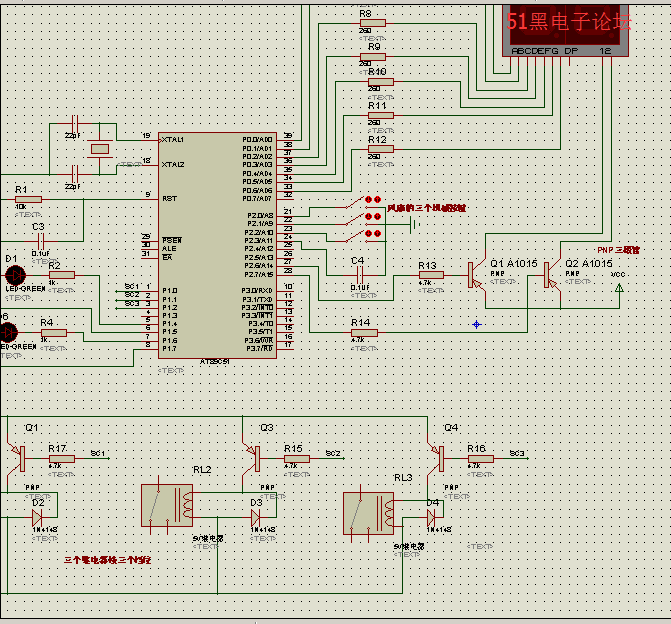
Task: Select transistor Q3 near R15
Action: click(x=252, y=458)
